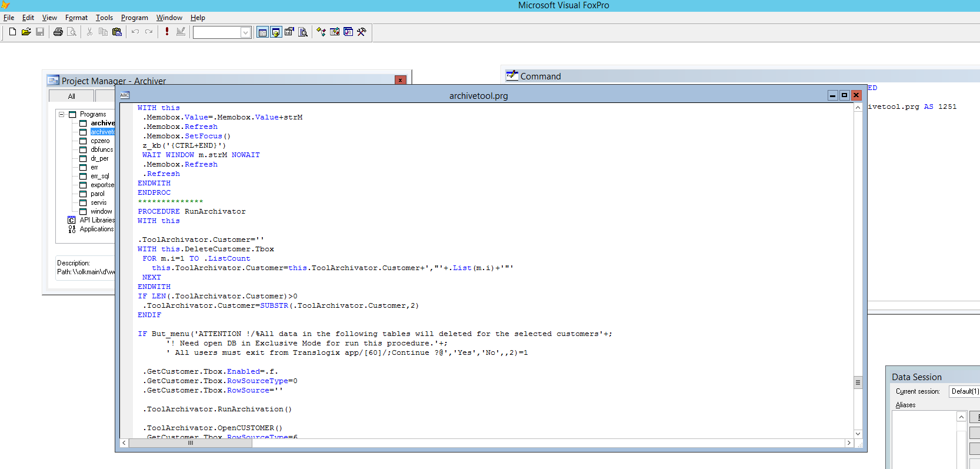
Task: Click the 'PROCEDURE RunArchivator' code line
Action: (192, 211)
